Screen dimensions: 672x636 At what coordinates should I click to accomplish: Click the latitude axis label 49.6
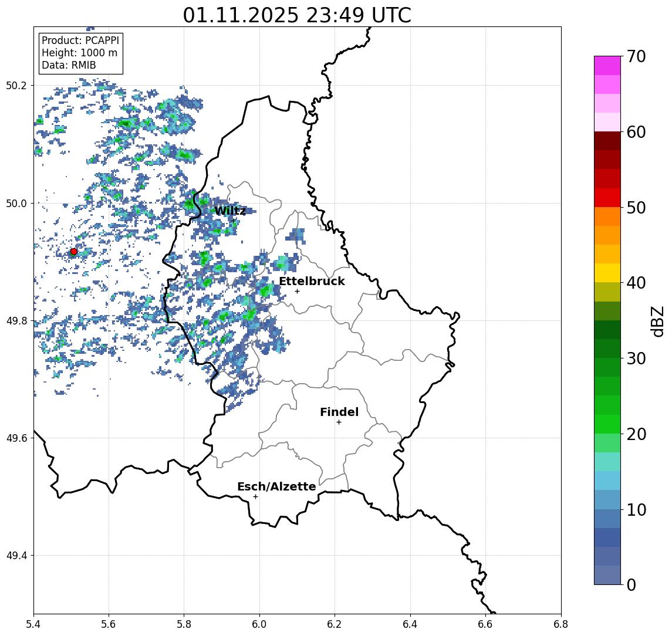16,438
